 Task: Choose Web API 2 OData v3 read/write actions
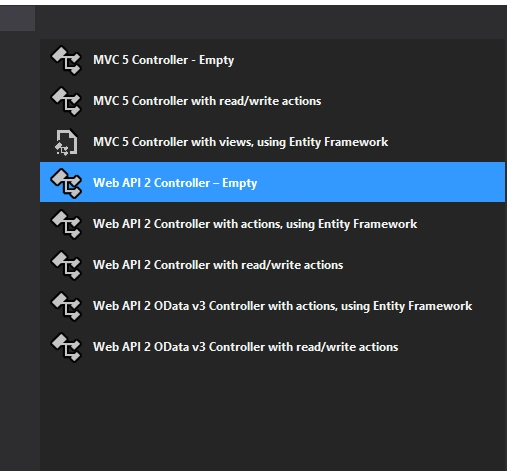pos(272,347)
